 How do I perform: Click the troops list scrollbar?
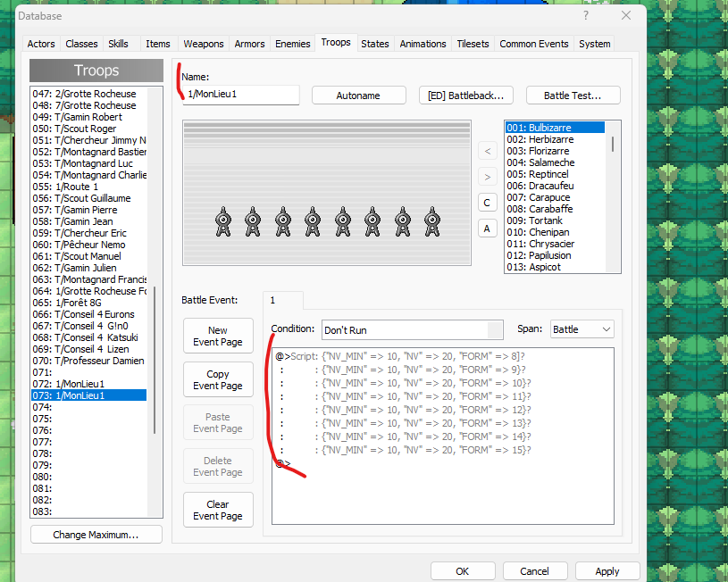[155, 360]
